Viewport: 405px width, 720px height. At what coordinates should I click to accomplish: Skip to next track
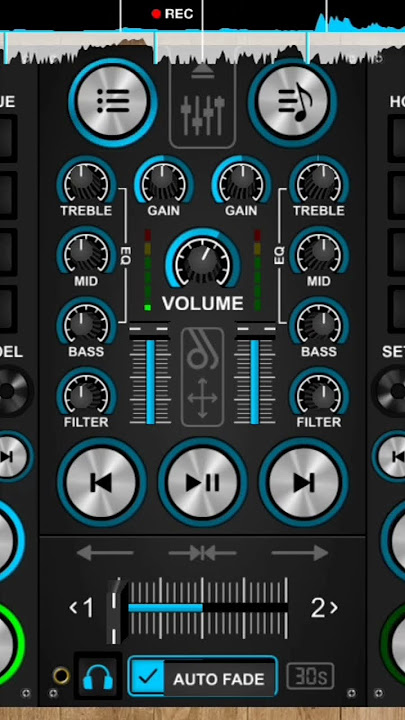[303, 482]
